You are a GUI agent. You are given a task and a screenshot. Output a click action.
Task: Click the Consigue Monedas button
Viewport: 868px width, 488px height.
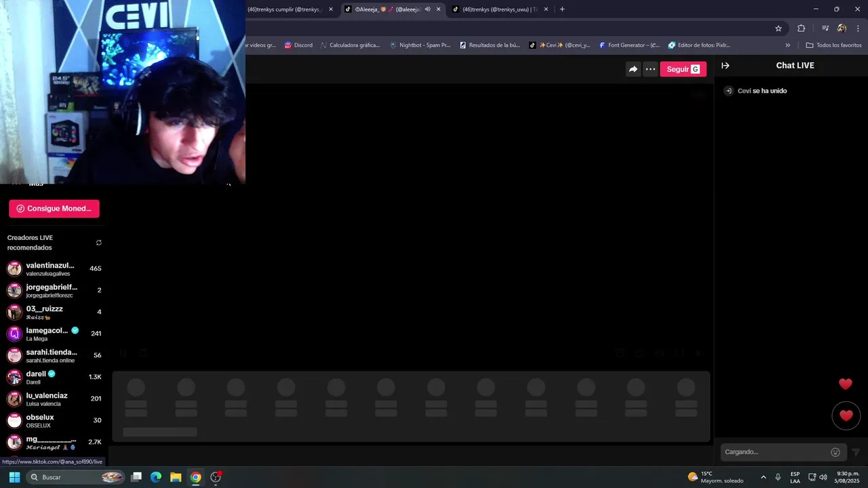[54, 209]
